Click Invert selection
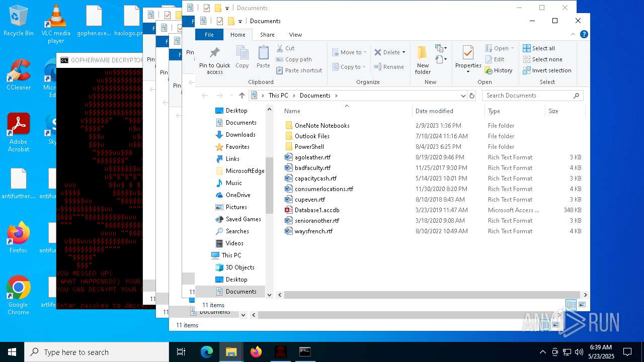The image size is (644, 362). pos(547,70)
